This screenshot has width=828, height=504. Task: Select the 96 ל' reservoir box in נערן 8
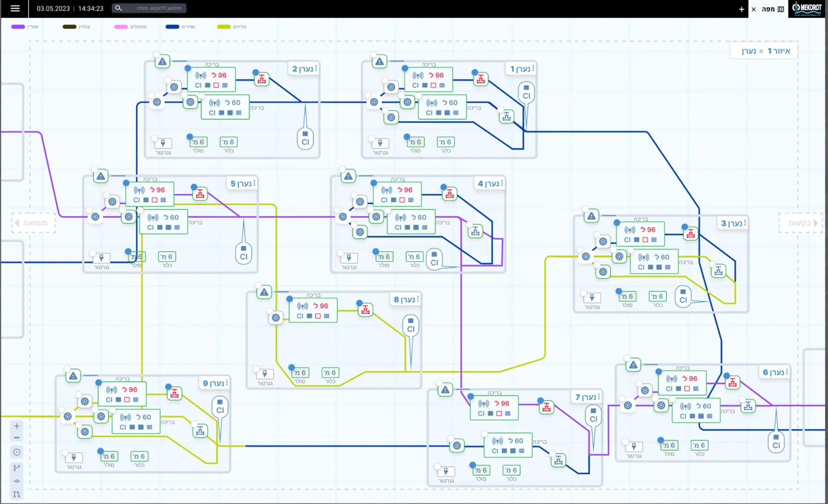tap(313, 310)
